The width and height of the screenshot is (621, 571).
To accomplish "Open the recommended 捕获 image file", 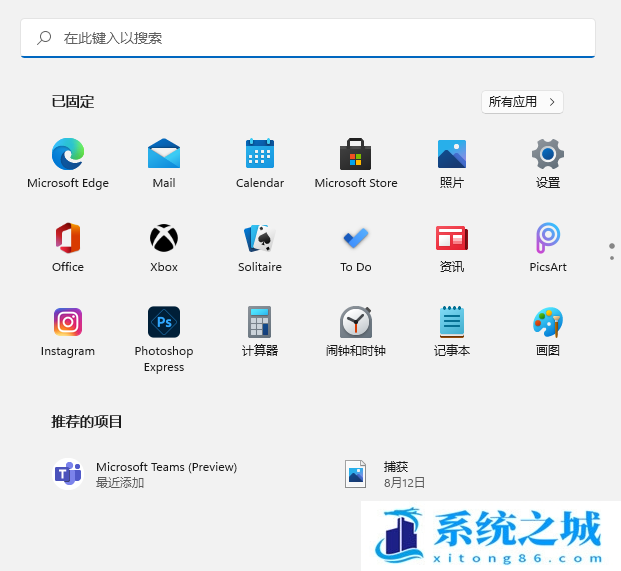I will pos(386,474).
